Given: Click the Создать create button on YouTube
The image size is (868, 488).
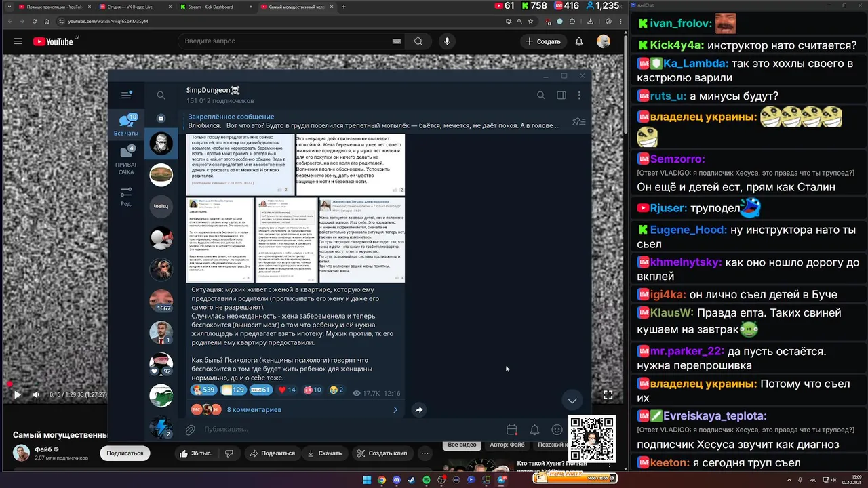Looking at the screenshot, I should (543, 41).
